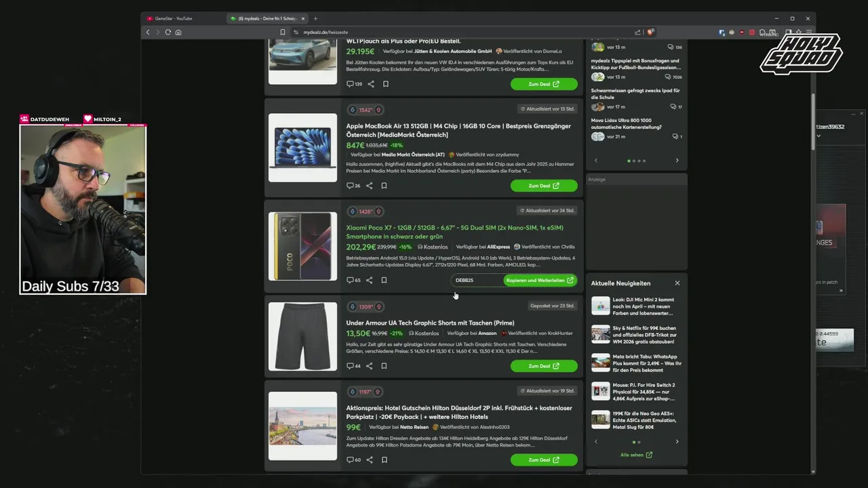Screen dimensions: 868x488
Task: Click the Netto Reisen merchant link
Action: pyautogui.click(x=414, y=427)
